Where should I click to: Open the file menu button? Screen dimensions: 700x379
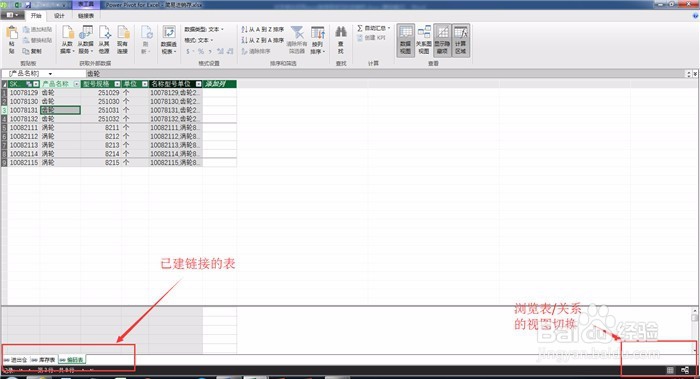(x=12, y=15)
